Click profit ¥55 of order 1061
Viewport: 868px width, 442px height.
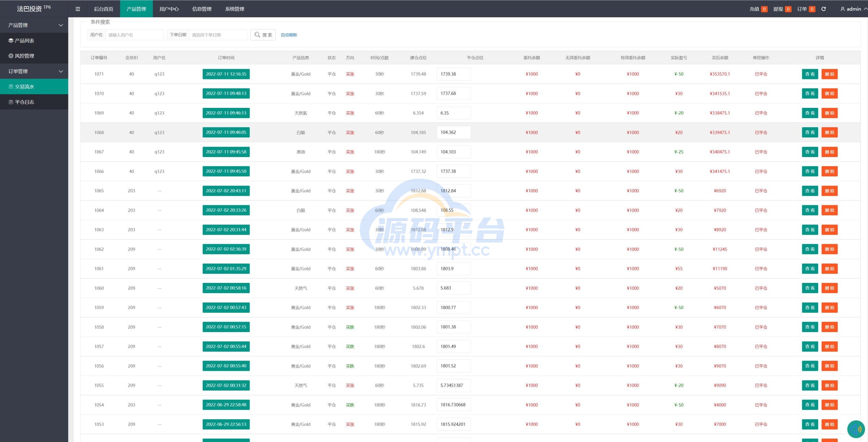pos(679,269)
